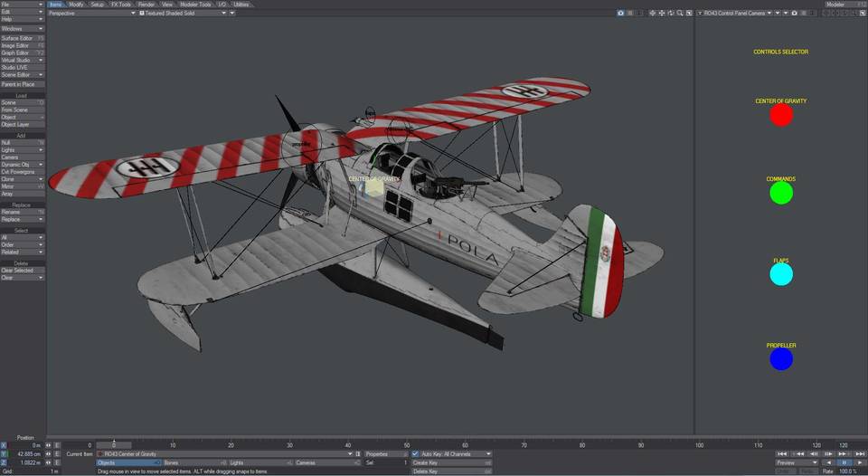
Task: Click the Parent in Place button
Action: pos(22,84)
